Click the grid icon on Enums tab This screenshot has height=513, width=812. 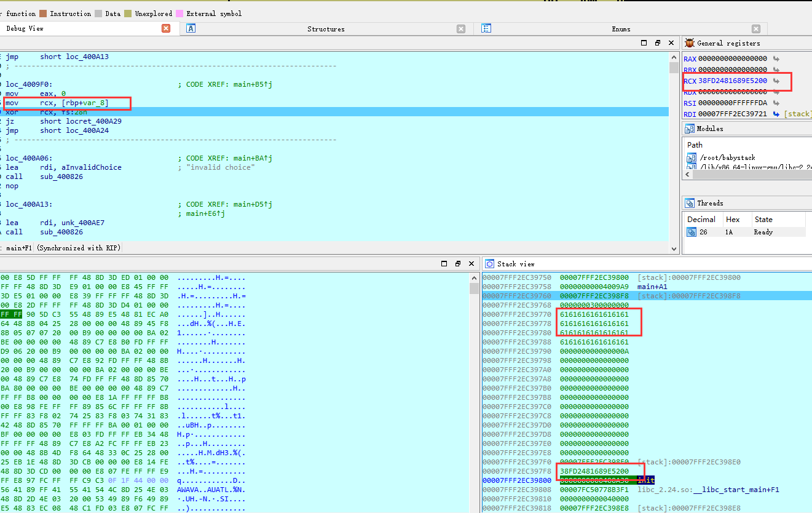pos(486,28)
